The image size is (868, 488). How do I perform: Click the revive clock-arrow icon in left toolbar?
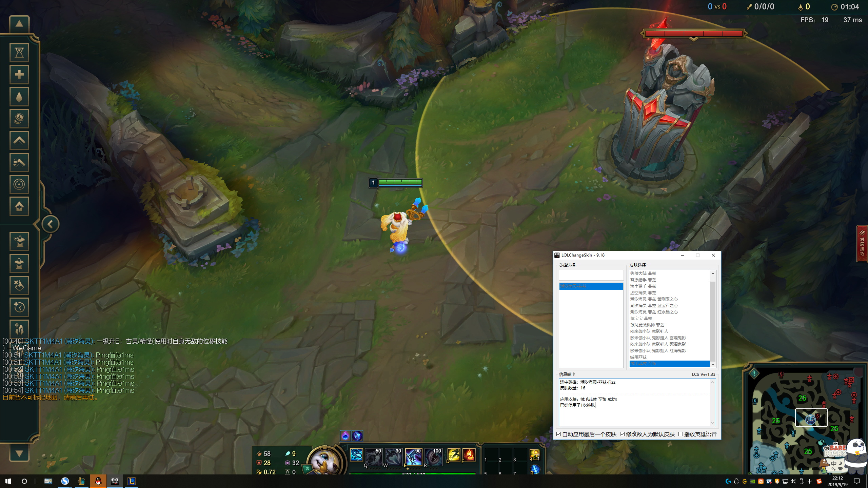click(x=19, y=307)
